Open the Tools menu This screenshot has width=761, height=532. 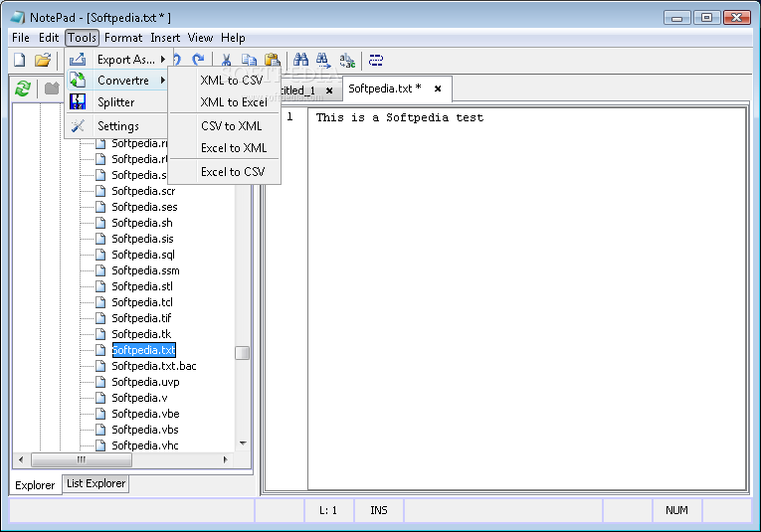click(x=82, y=38)
